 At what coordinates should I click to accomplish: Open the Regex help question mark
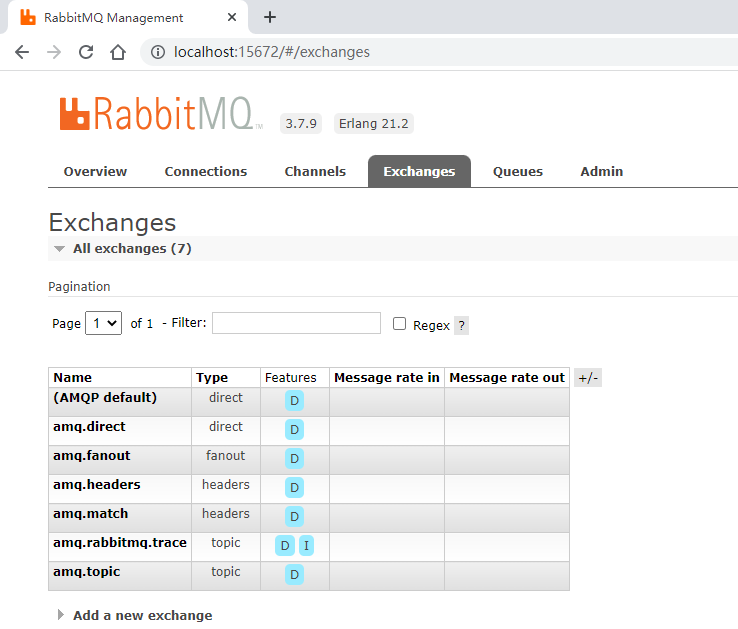pos(461,325)
